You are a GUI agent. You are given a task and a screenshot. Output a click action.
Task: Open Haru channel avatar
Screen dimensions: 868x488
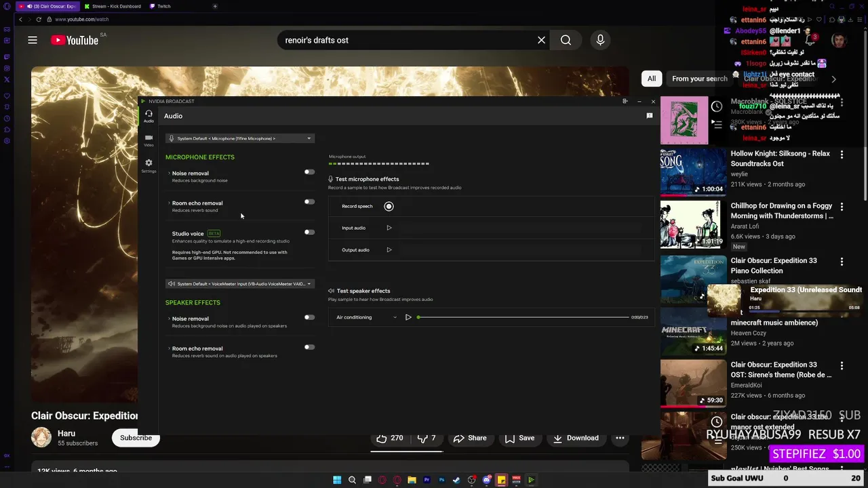[41, 437]
